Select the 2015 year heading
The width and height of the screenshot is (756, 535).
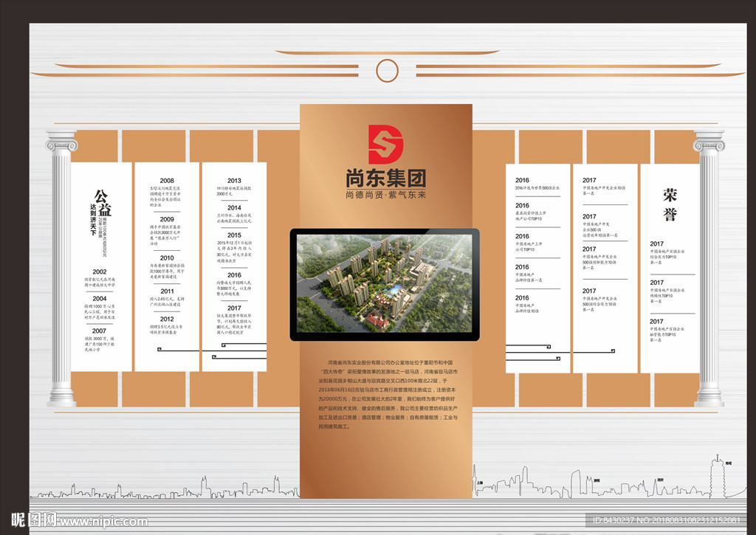coord(234,235)
